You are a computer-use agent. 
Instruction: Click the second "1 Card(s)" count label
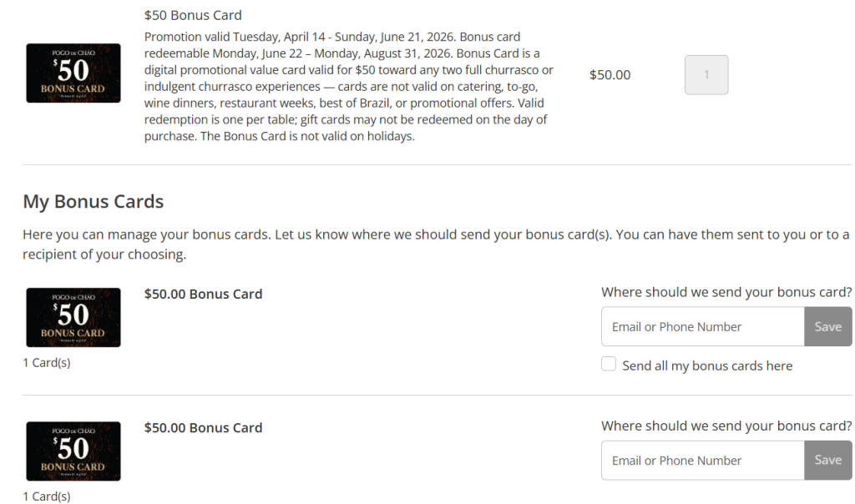47,496
